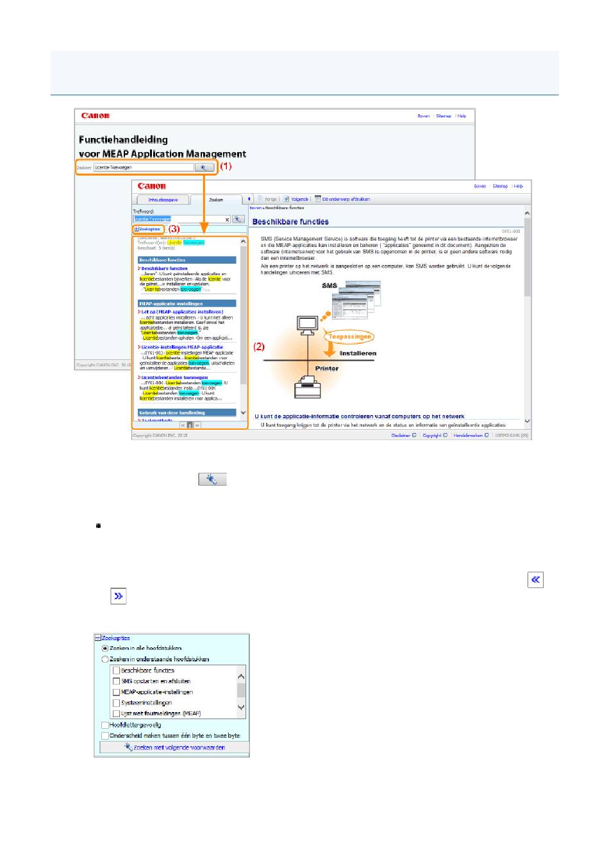The image size is (609, 868).
Task: Click the magnifier button next to the Trefwoord field
Action: [x=238, y=219]
